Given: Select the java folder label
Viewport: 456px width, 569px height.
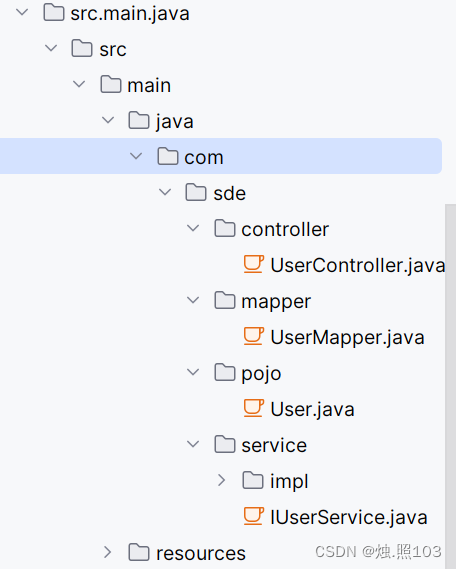Looking at the screenshot, I should pyautogui.click(x=174, y=122).
